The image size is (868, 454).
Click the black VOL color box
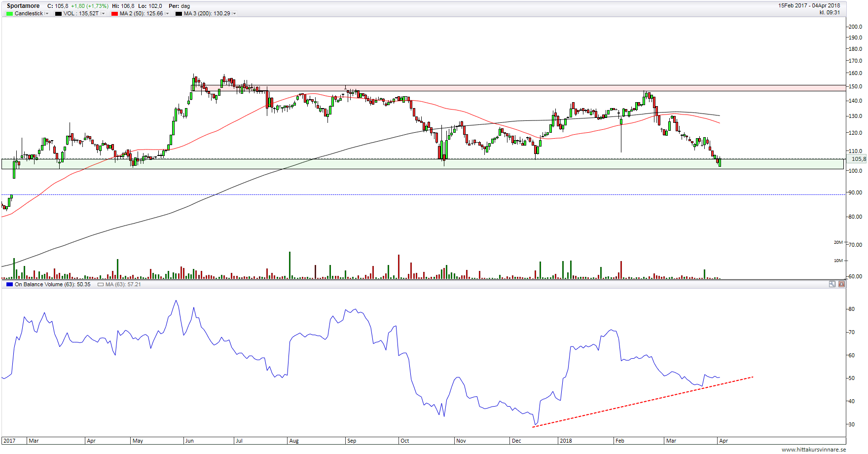click(58, 14)
